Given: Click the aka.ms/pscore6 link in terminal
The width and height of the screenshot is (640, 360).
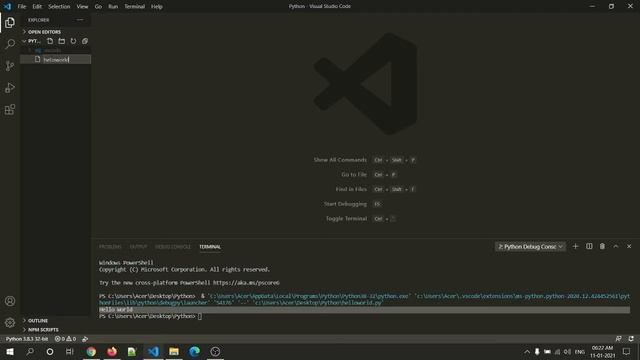Looking at the screenshot, I should (246, 283).
